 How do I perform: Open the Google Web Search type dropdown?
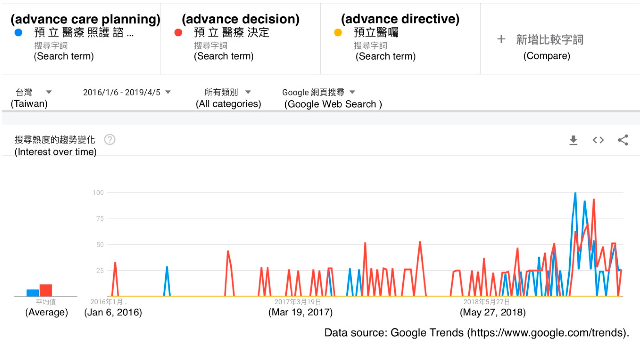(352, 92)
